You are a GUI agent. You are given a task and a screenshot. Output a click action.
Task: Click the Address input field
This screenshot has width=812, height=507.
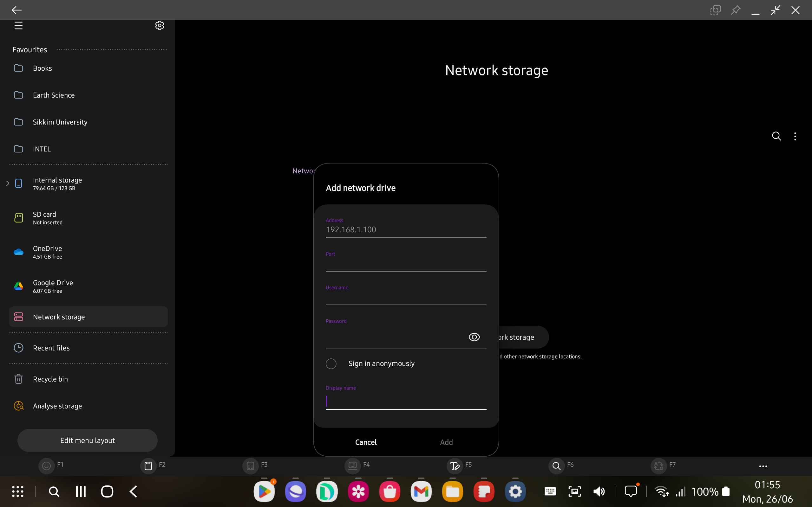pos(406,229)
